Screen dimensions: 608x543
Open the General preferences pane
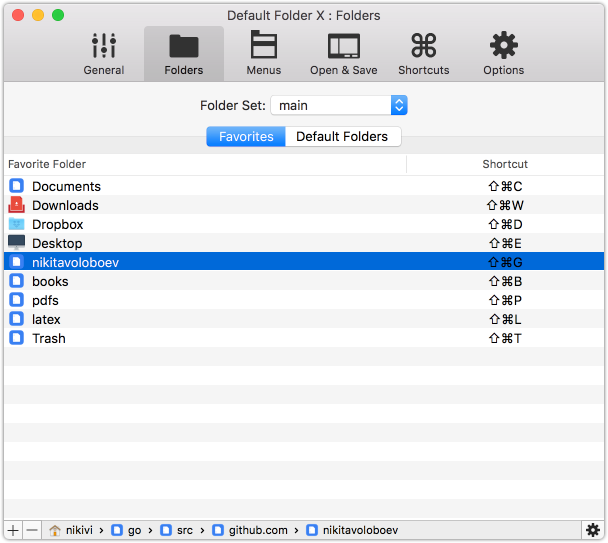point(104,54)
